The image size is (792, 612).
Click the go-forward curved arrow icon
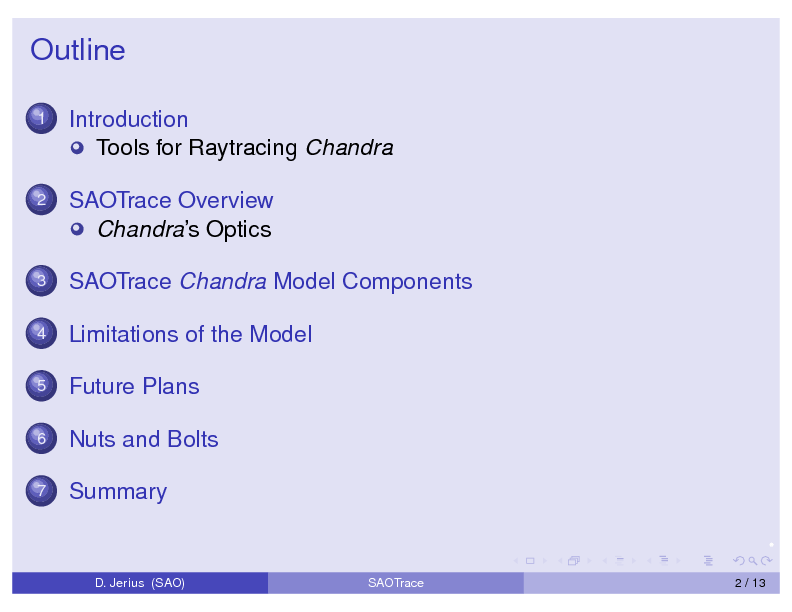[x=765, y=561]
